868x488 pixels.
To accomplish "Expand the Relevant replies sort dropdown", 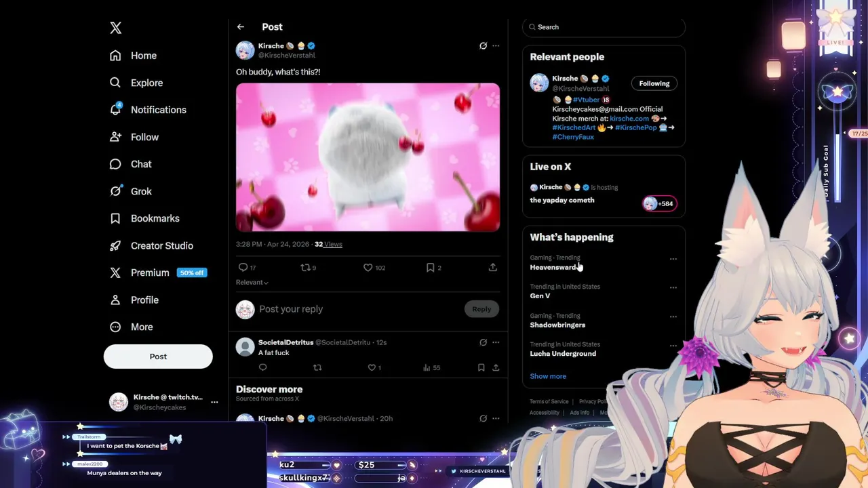I will pyautogui.click(x=252, y=283).
